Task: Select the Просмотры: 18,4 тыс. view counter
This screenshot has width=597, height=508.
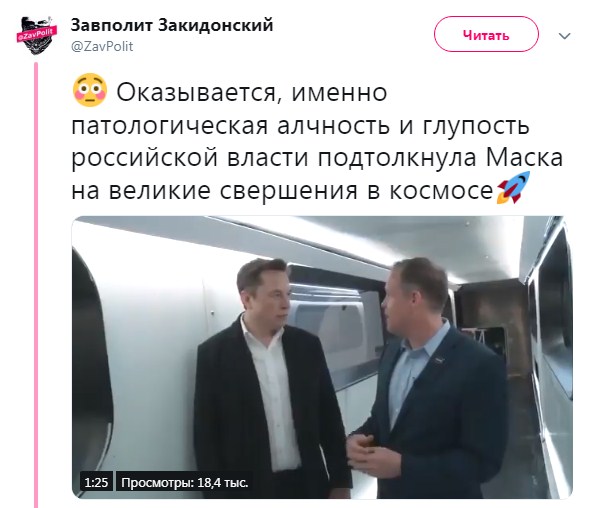Action: pos(185,483)
